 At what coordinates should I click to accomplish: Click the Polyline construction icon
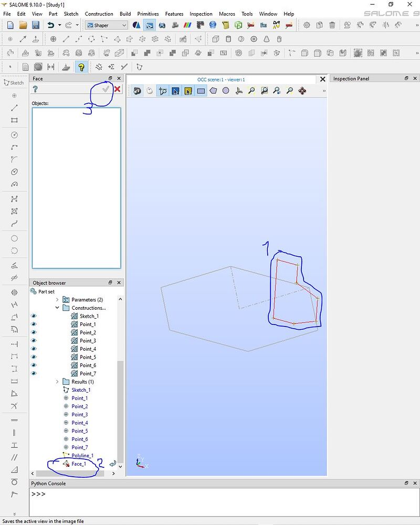104,39
